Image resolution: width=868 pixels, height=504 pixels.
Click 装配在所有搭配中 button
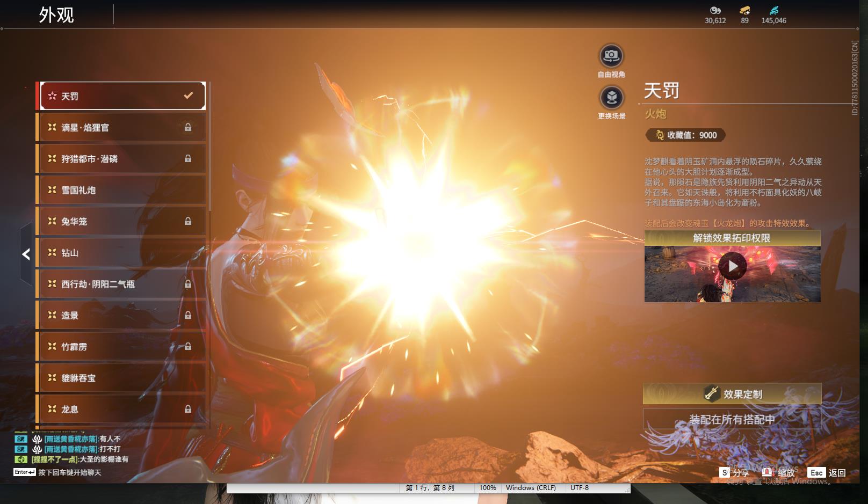click(x=732, y=419)
